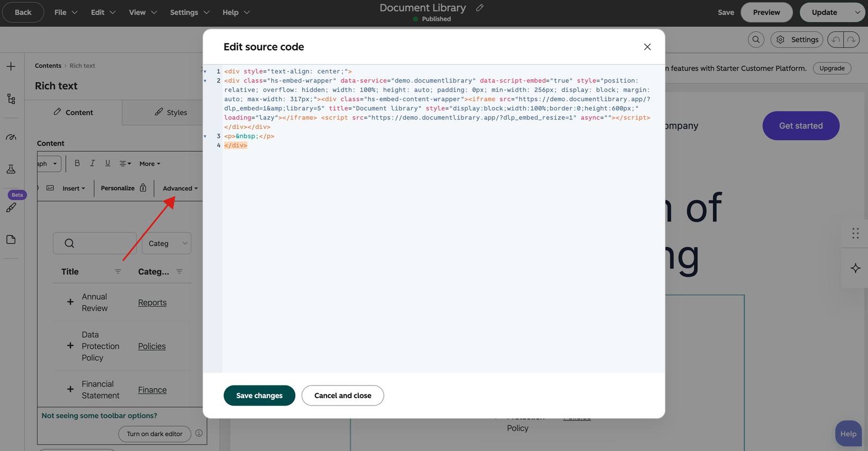
Task: Click the Get started button
Action: 801,126
